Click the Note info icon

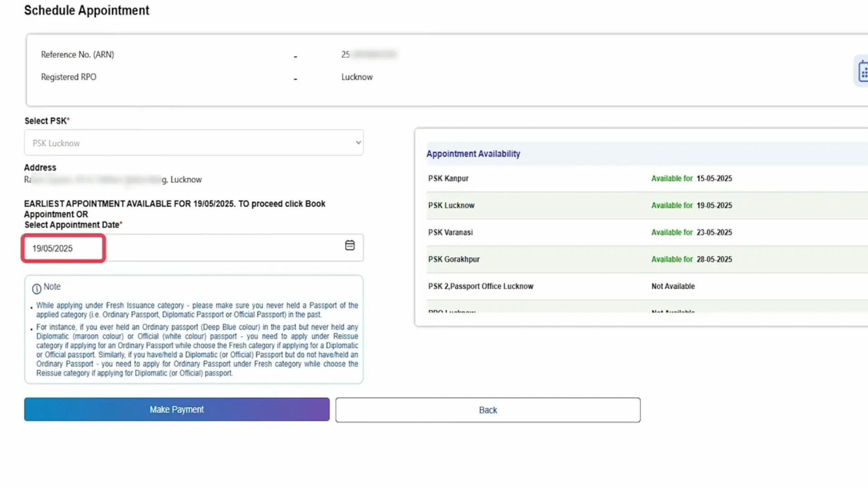point(37,289)
